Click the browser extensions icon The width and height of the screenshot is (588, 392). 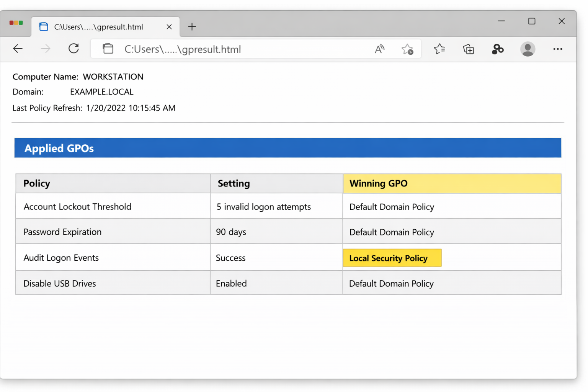coord(498,49)
